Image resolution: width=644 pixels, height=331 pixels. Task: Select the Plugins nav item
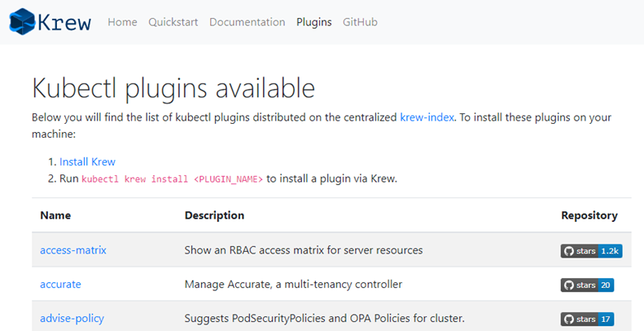pos(314,22)
